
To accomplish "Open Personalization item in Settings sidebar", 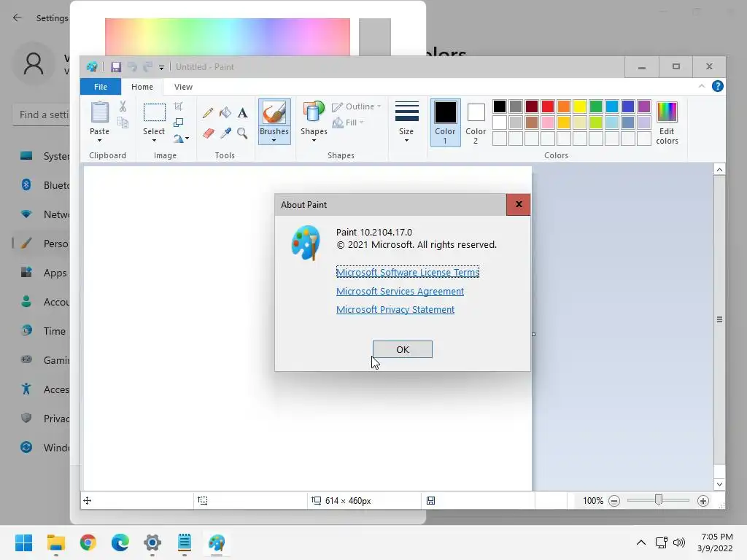I will pyautogui.click(x=42, y=244).
